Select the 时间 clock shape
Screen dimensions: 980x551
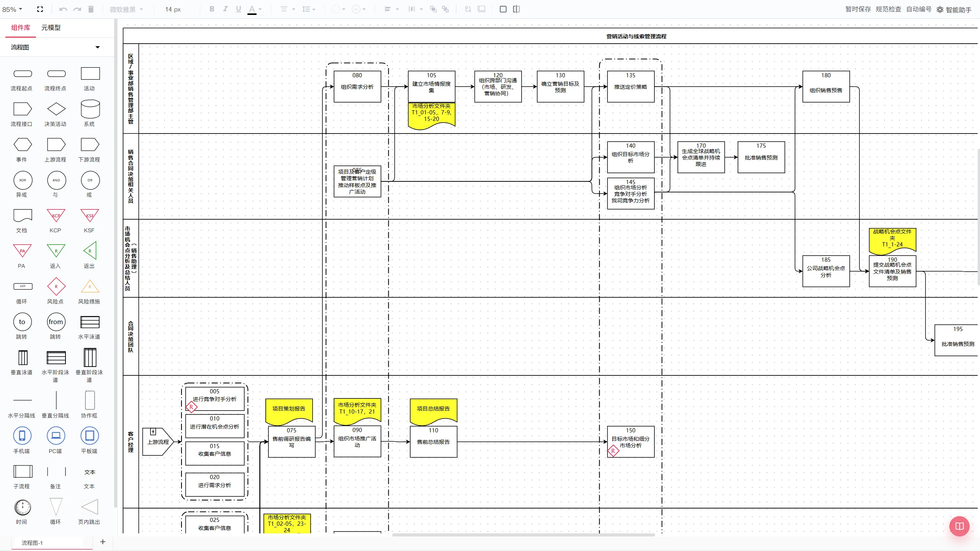click(23, 507)
